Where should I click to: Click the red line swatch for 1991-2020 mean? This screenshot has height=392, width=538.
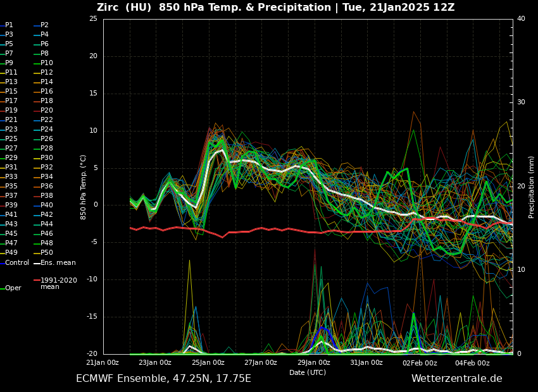click(37, 279)
